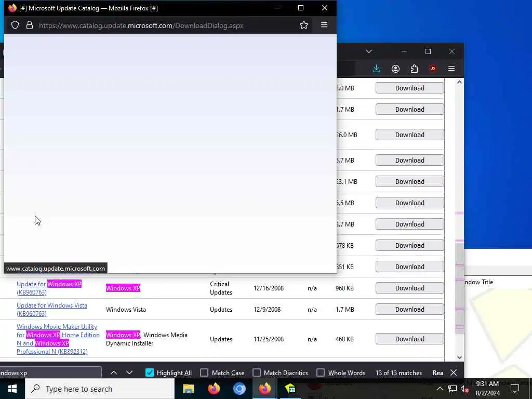Click the taskbar search box
Image resolution: width=532 pixels, height=399 pixels.
[x=100, y=389]
